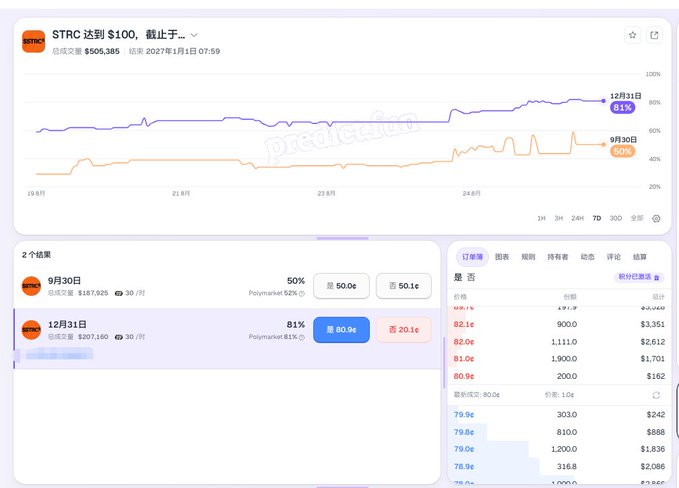Screen dimensions: 679x488
Task: Click the 积分已激活 badge
Action: 639,277
